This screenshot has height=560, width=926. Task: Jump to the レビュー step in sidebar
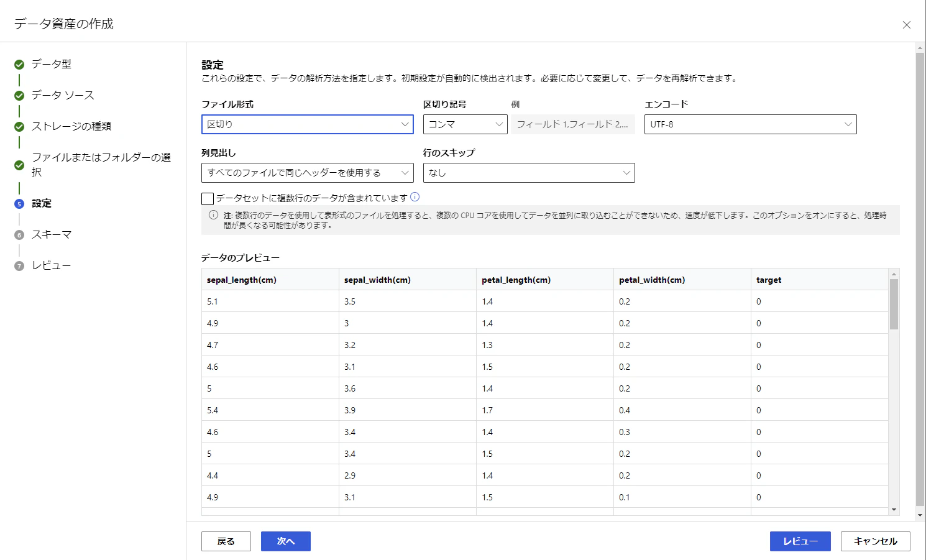point(52,265)
